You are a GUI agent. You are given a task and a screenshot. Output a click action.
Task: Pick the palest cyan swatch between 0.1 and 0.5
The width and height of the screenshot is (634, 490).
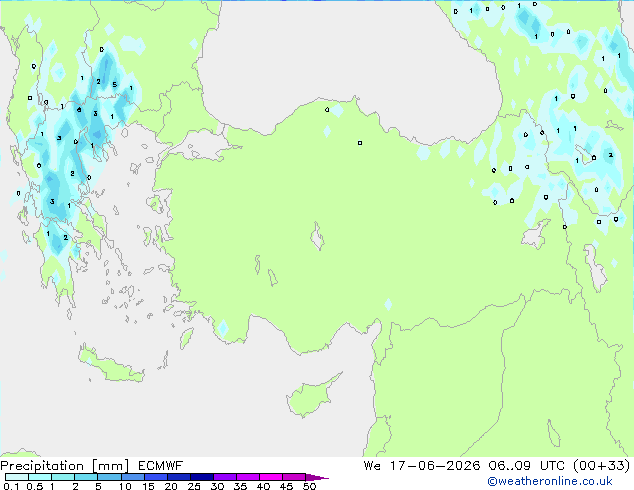tap(17, 477)
